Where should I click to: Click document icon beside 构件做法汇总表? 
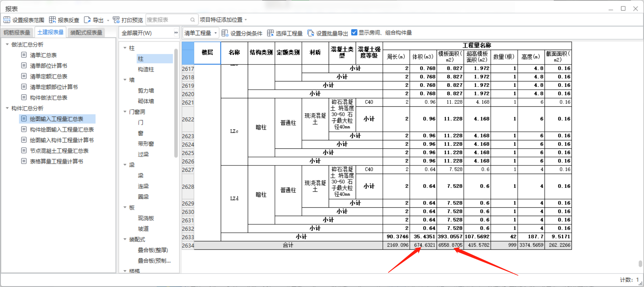click(x=24, y=97)
